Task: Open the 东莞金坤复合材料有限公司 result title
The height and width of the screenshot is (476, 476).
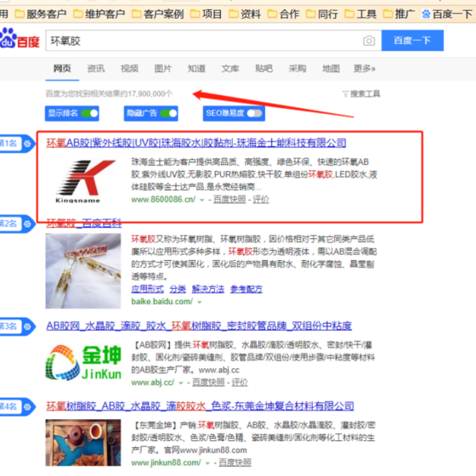Action: tap(200, 406)
